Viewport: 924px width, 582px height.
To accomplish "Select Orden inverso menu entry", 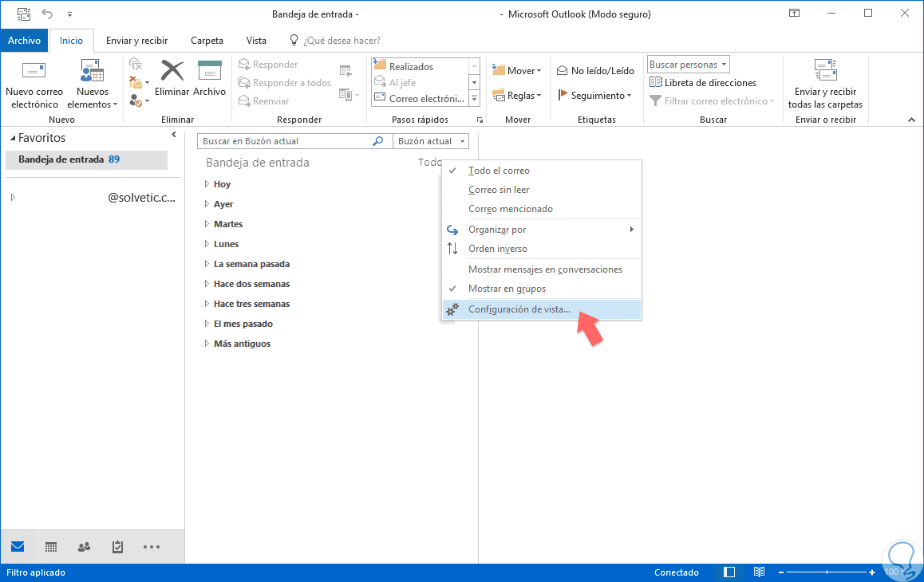I will (x=542, y=249).
